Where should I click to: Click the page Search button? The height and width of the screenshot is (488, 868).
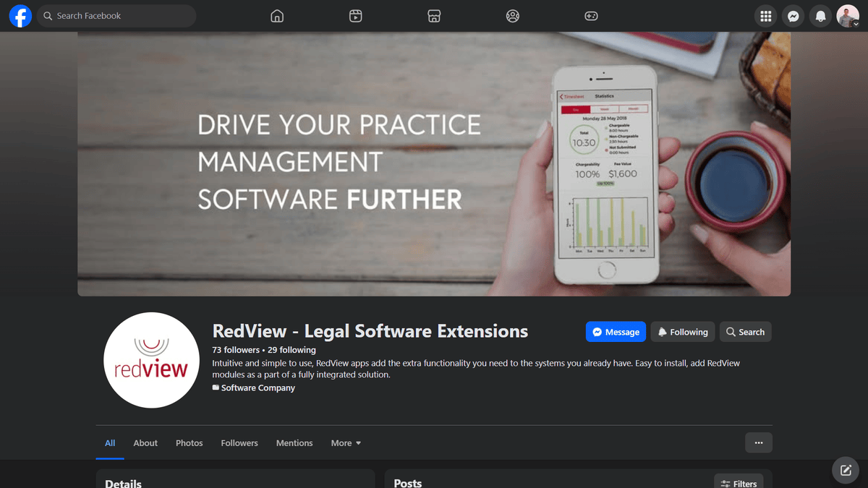pos(746,332)
